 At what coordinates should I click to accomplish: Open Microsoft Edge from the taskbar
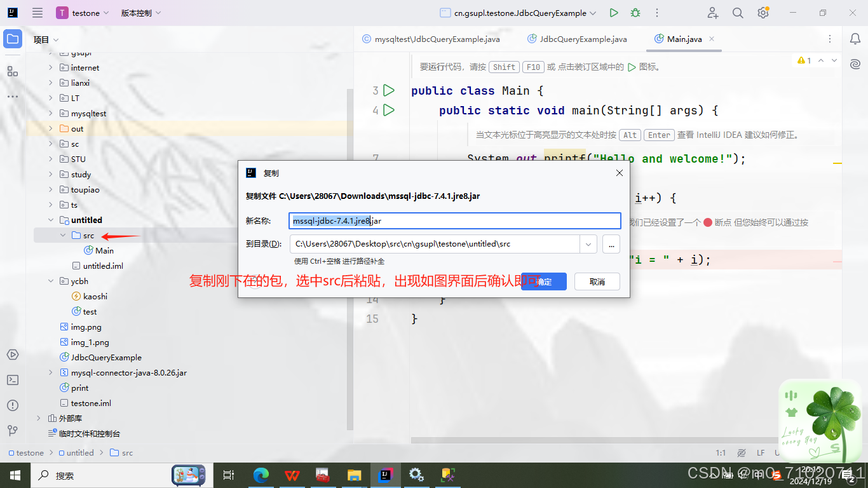(x=261, y=475)
